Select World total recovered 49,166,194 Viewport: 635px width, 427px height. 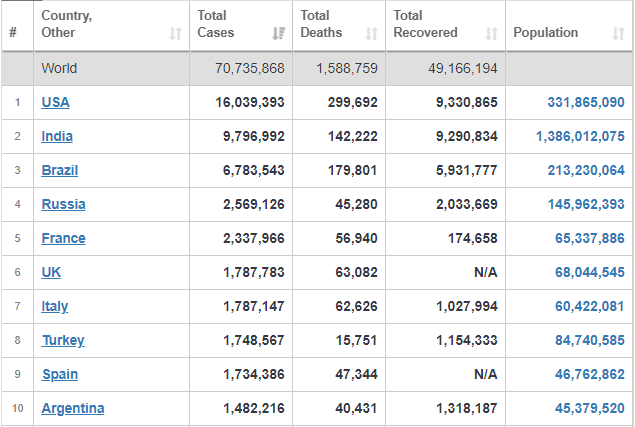point(462,68)
